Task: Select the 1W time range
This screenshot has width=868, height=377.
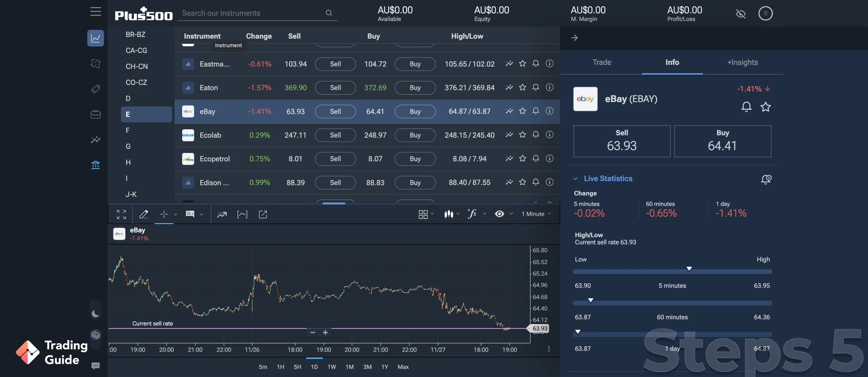Action: click(331, 367)
